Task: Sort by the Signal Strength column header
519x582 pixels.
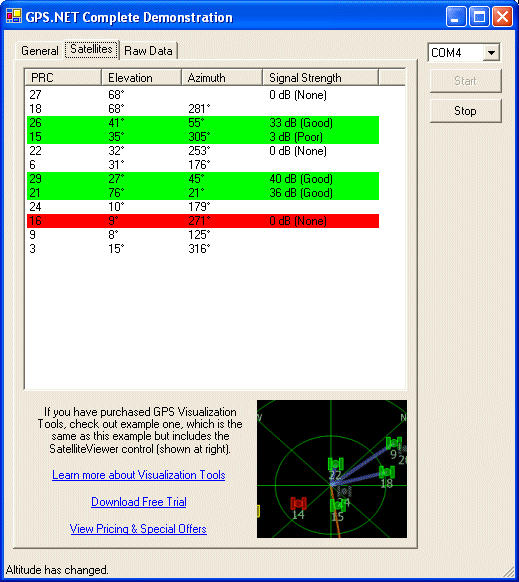Action: click(320, 78)
